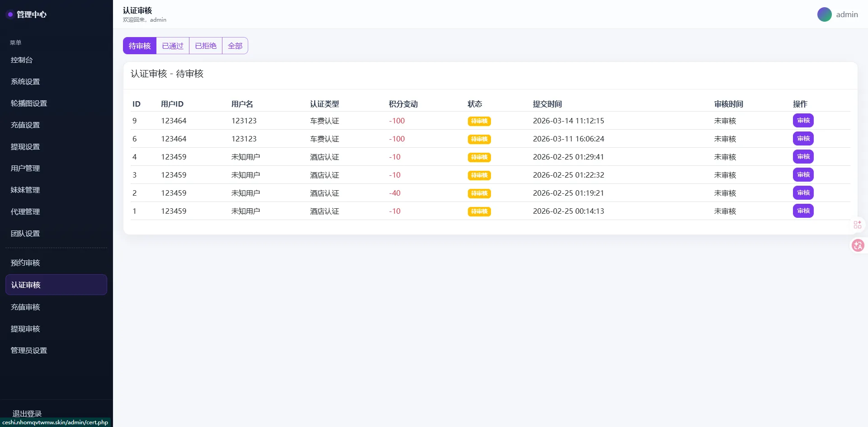The width and height of the screenshot is (868, 427).
Task: Select the 全部 filter tab
Action: tap(235, 46)
